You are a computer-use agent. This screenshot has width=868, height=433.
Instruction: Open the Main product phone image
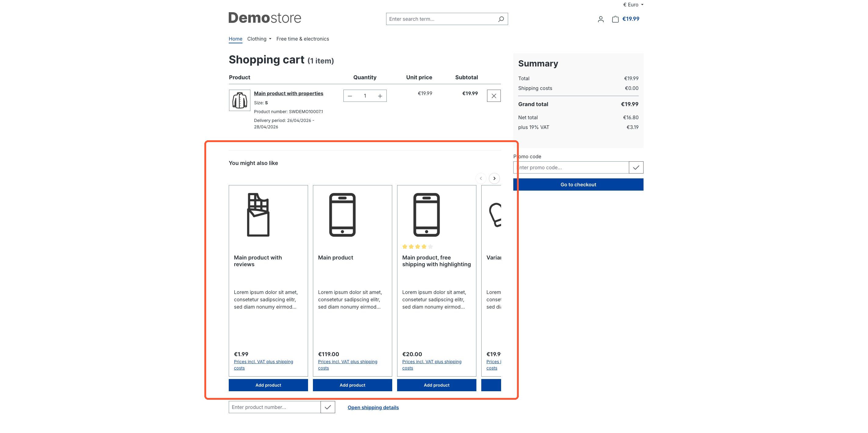342,215
